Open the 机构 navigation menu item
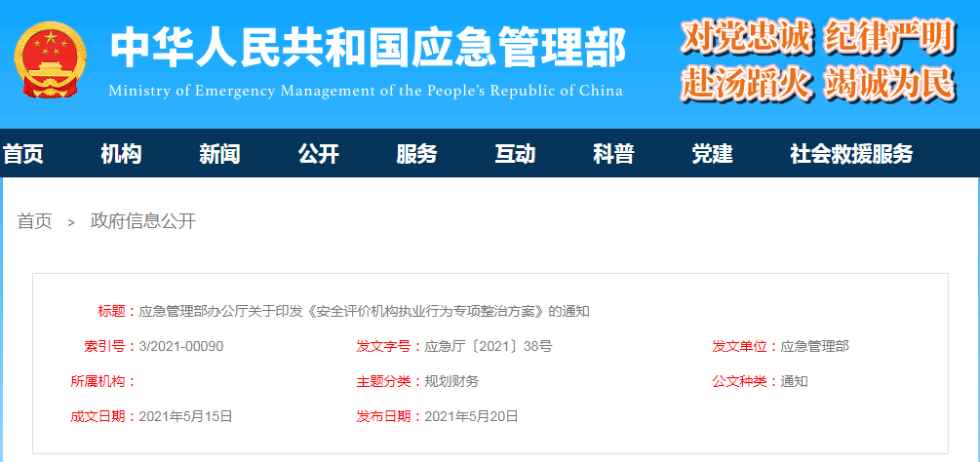 click(x=121, y=154)
